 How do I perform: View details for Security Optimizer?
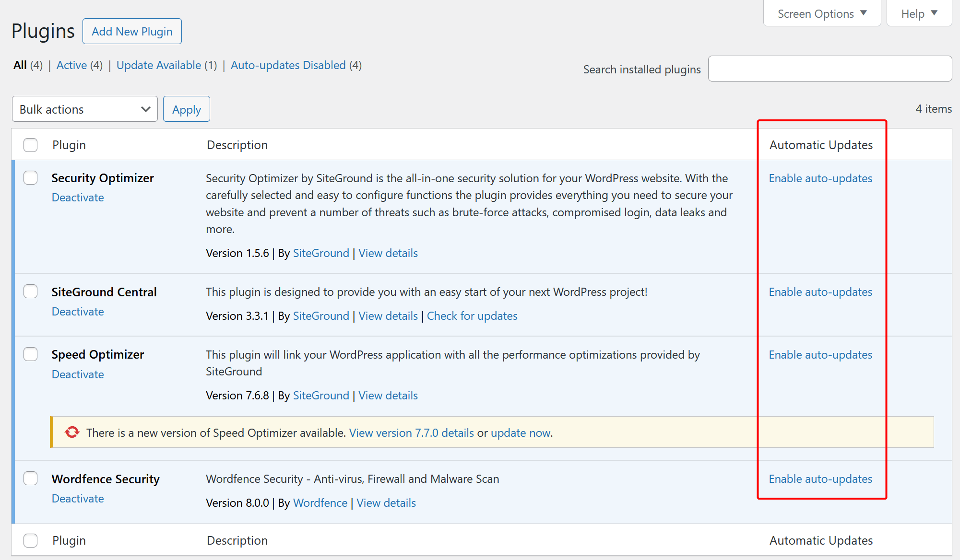388,253
